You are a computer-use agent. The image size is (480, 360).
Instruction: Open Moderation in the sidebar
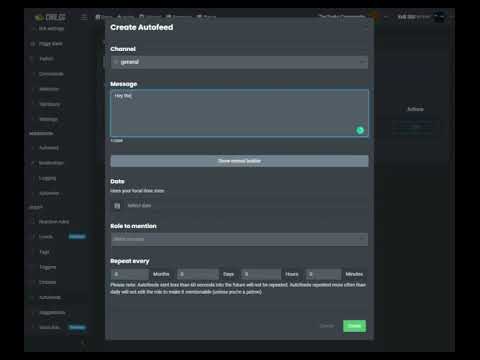(51, 163)
